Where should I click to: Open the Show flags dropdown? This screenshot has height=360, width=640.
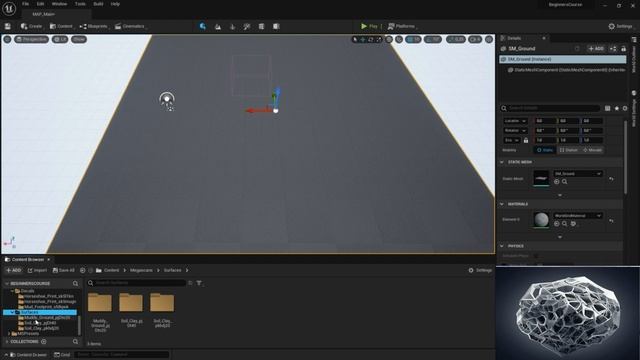pos(79,39)
